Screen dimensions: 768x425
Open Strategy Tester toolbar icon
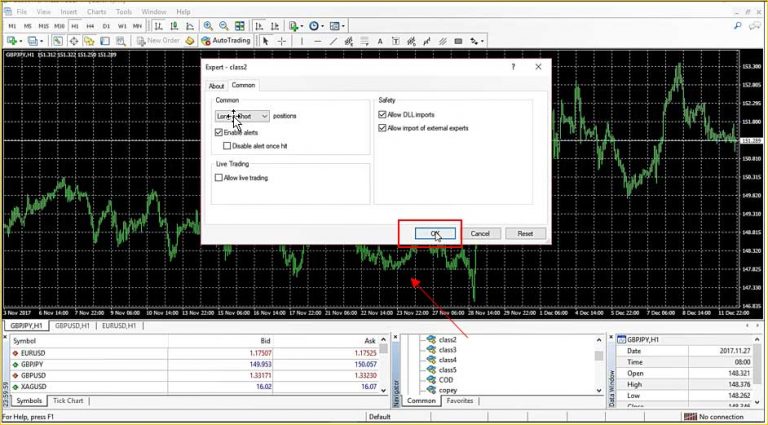(x=120, y=41)
